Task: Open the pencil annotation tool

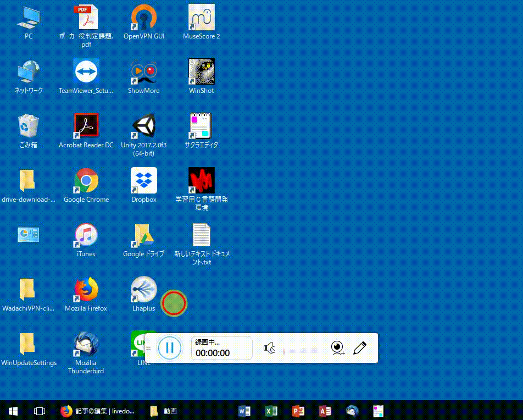Action: [360, 348]
